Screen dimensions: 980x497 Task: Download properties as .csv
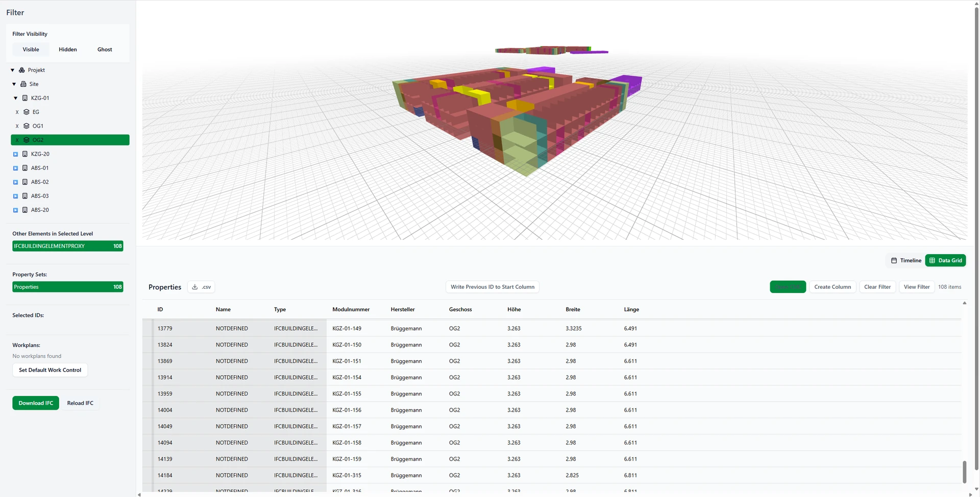coord(201,287)
